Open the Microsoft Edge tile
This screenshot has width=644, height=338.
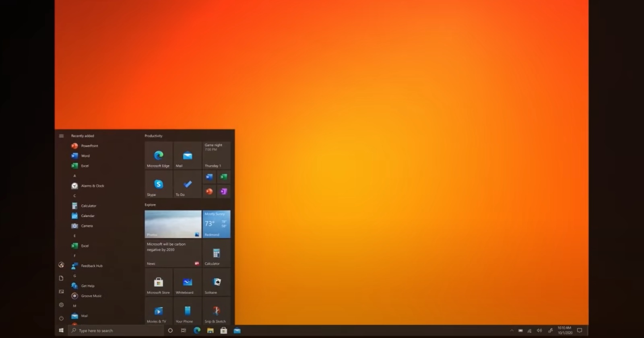[159, 155]
